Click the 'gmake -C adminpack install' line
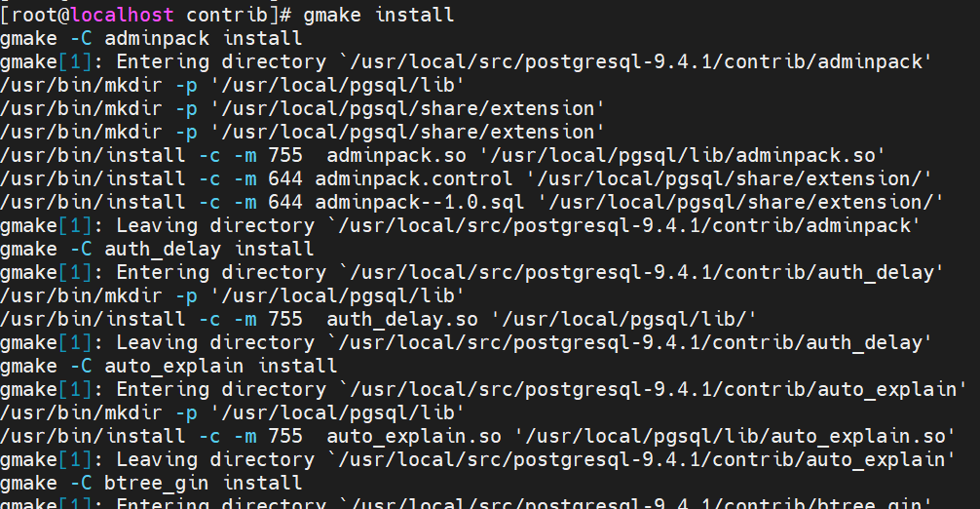 click(x=151, y=38)
